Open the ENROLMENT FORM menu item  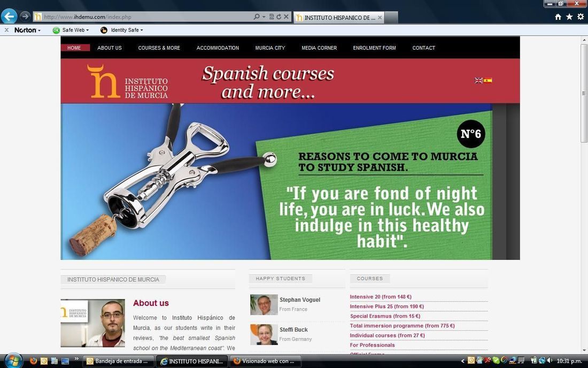click(374, 48)
